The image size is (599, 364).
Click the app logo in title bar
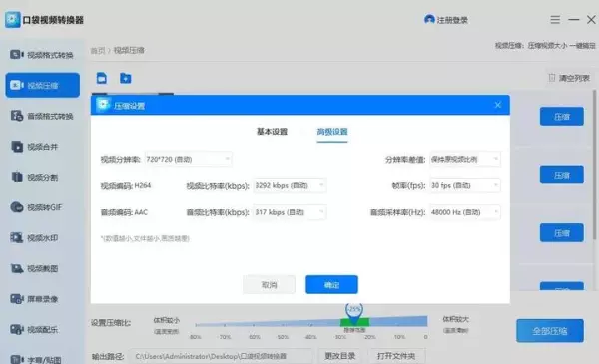[13, 20]
